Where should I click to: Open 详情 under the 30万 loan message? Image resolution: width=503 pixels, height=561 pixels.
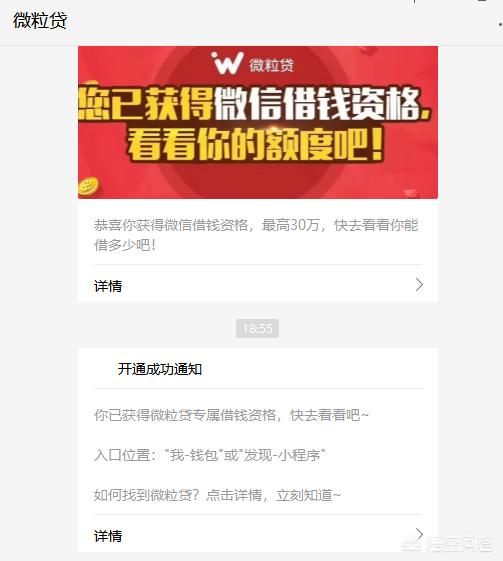tap(258, 286)
